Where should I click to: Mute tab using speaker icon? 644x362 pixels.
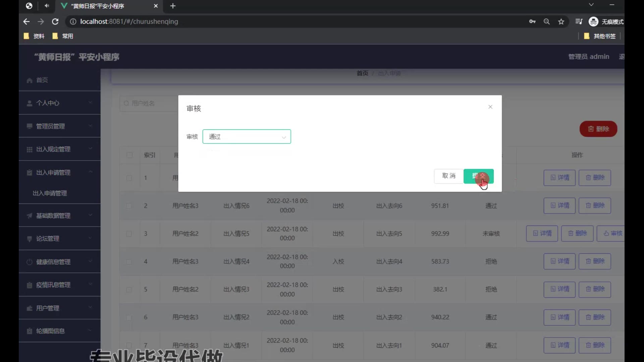(47, 6)
